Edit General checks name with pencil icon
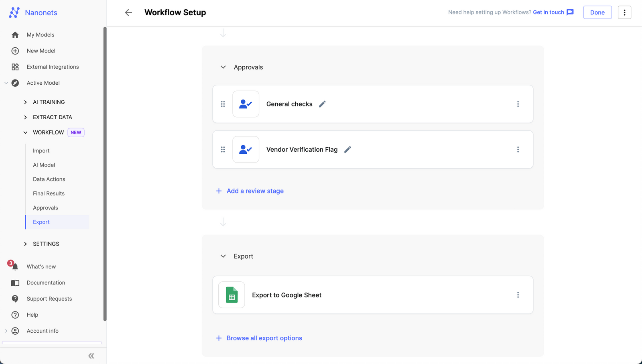The image size is (642, 364). [x=322, y=104]
